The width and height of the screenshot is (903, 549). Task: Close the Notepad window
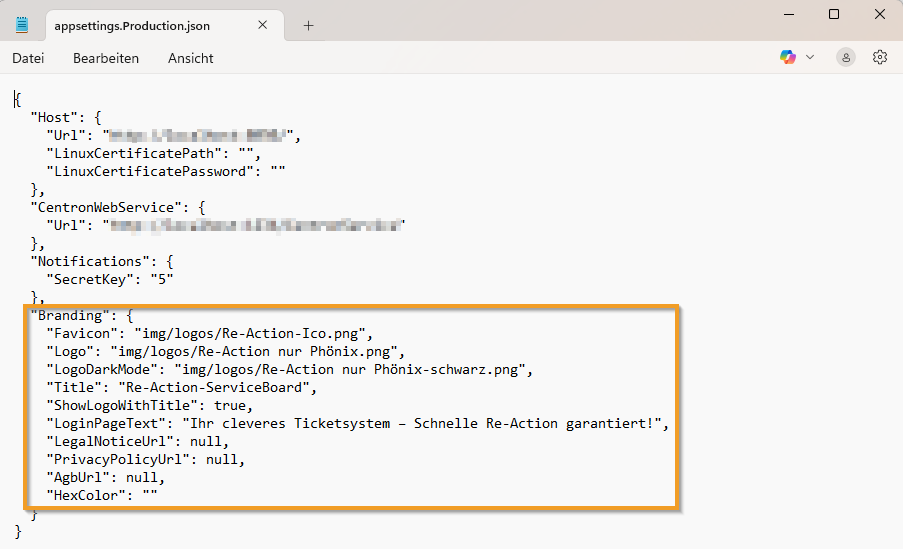tap(879, 14)
